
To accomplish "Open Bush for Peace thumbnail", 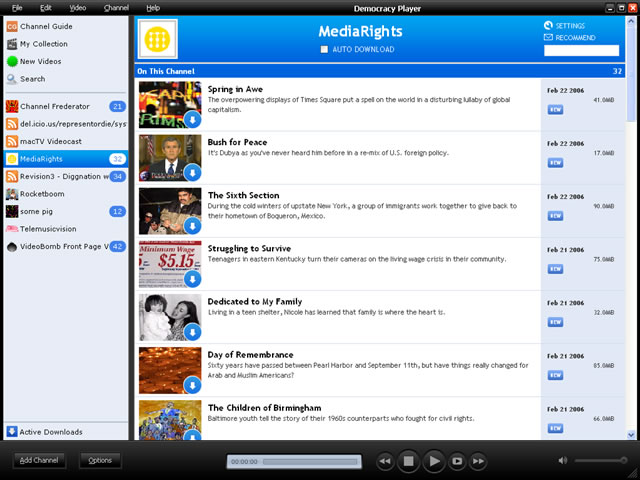I will pyautogui.click(x=170, y=158).
